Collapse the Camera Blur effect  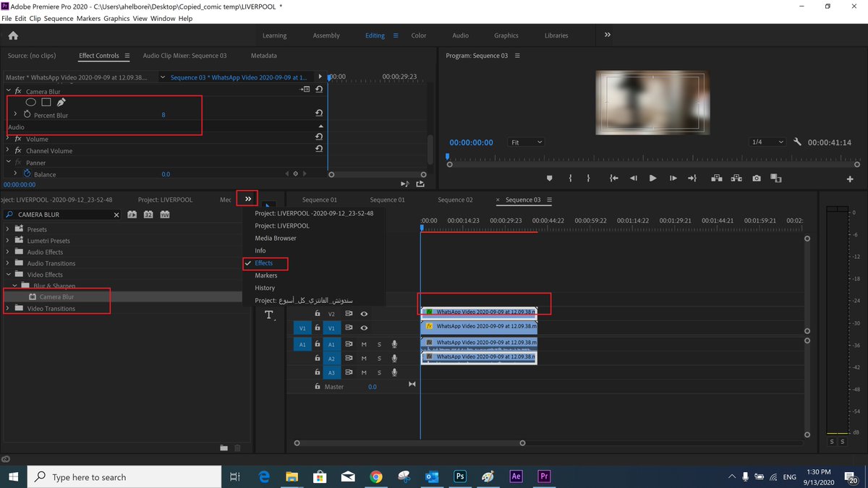click(9, 92)
